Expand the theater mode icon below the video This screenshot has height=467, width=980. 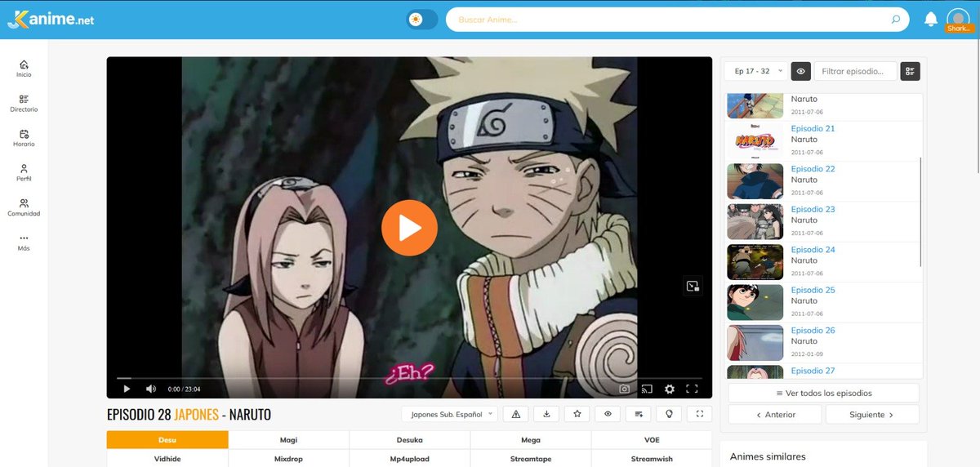(x=700, y=414)
